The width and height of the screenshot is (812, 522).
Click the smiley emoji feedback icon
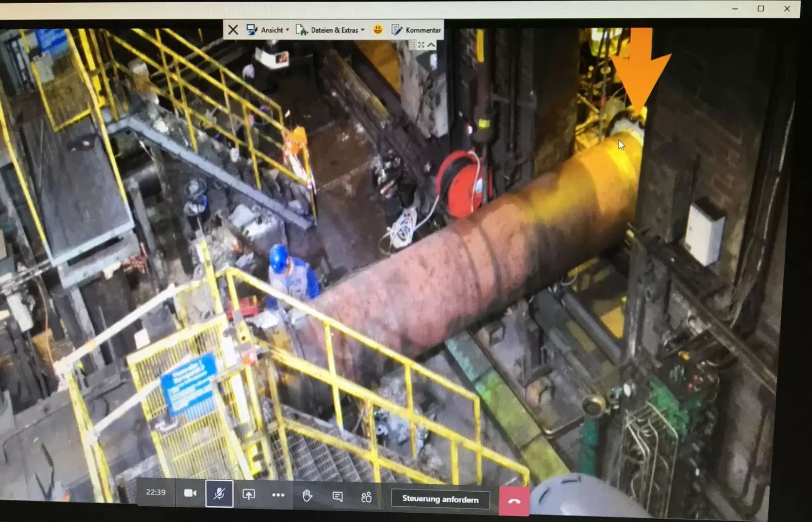[x=378, y=29]
